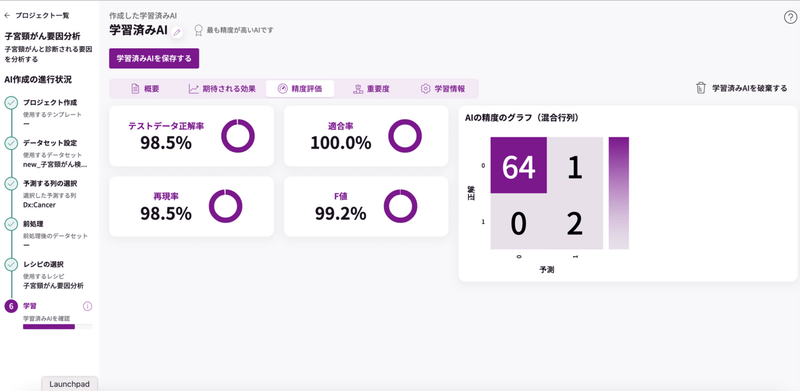The height and width of the screenshot is (391, 800).
Task: Click the trash icon for 学習済みAIを破棄する
Action: click(x=701, y=88)
